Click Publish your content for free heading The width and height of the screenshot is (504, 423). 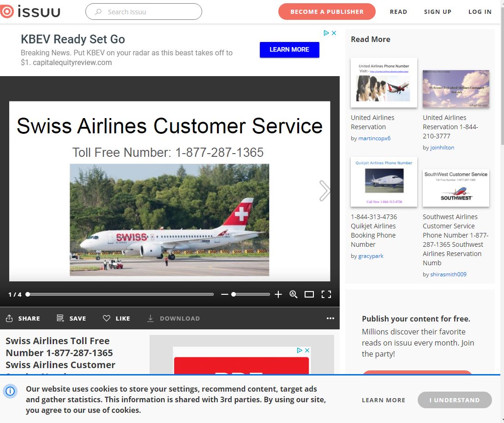pos(416,319)
